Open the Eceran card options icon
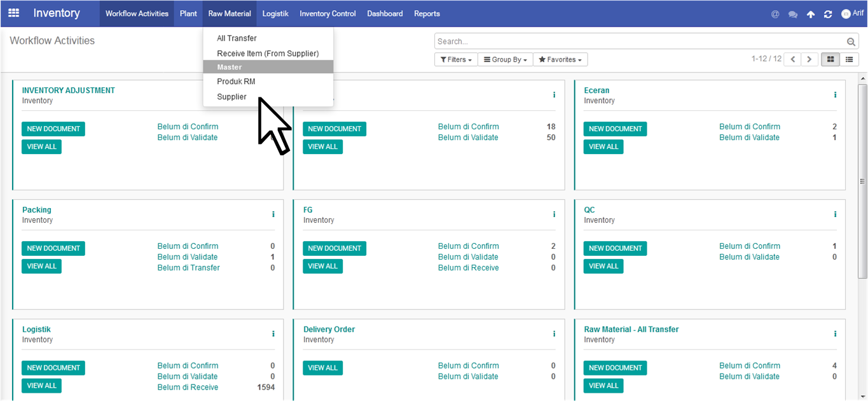868x401 pixels. pos(835,95)
